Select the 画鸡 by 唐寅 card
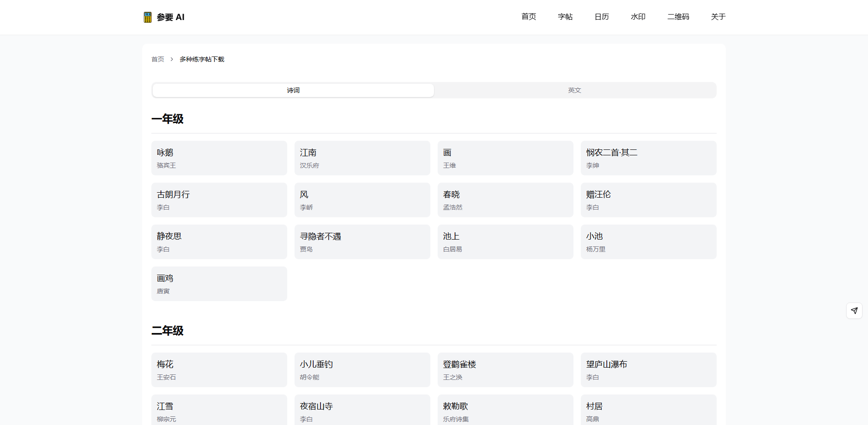Screen dimensions: 868x425 click(x=219, y=283)
